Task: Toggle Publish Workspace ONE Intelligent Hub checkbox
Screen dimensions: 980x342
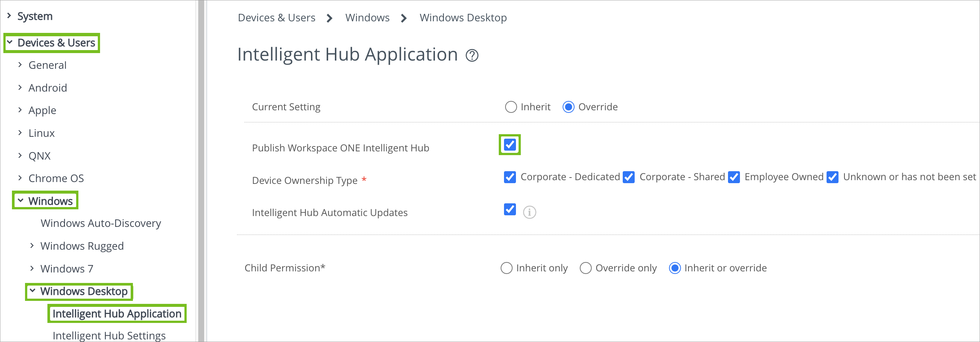Action: tap(510, 145)
